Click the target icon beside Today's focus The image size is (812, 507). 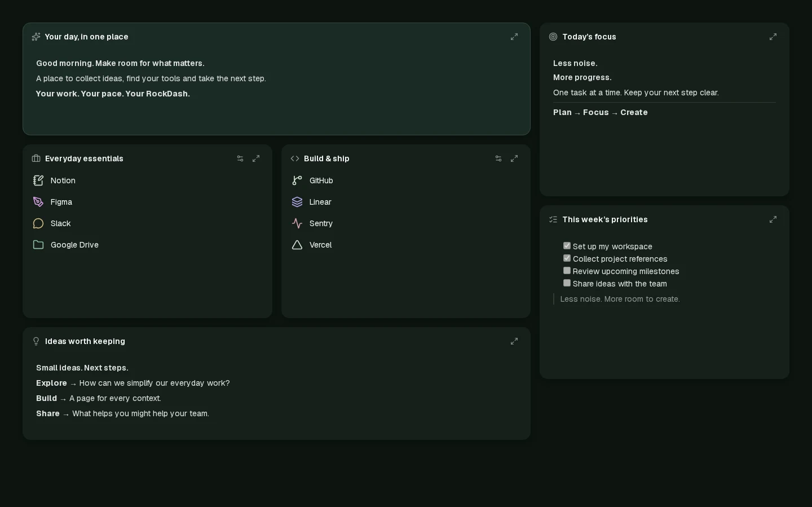(553, 37)
